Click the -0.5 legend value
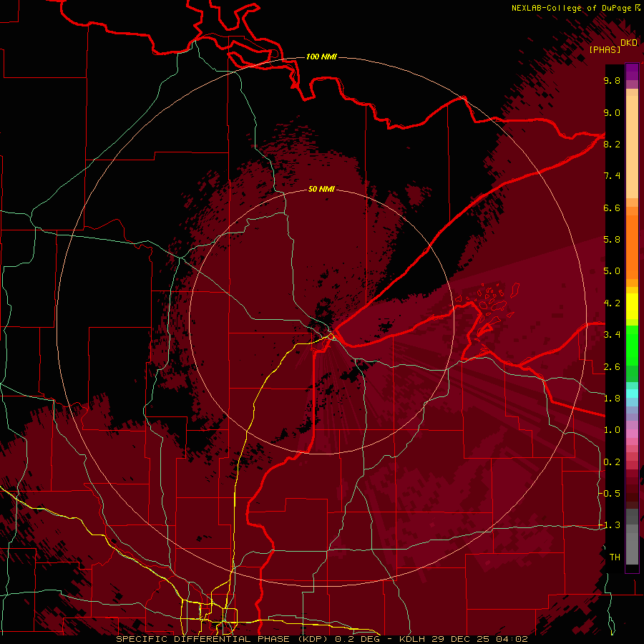The width and height of the screenshot is (644, 644). tap(610, 494)
